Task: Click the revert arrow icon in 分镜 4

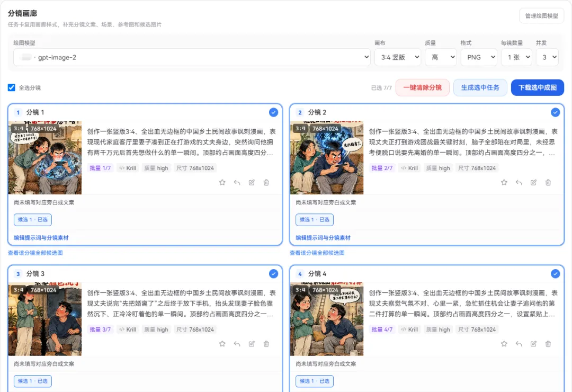Action: click(x=519, y=344)
